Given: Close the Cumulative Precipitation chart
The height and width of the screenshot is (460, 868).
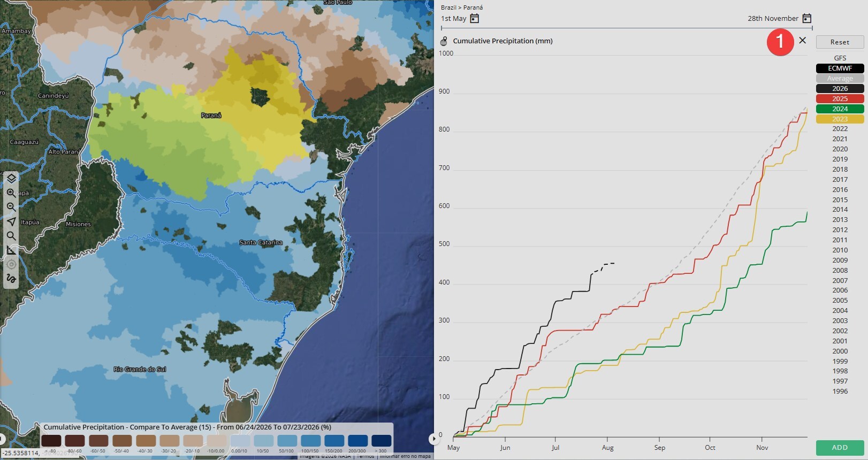Looking at the screenshot, I should (x=802, y=40).
